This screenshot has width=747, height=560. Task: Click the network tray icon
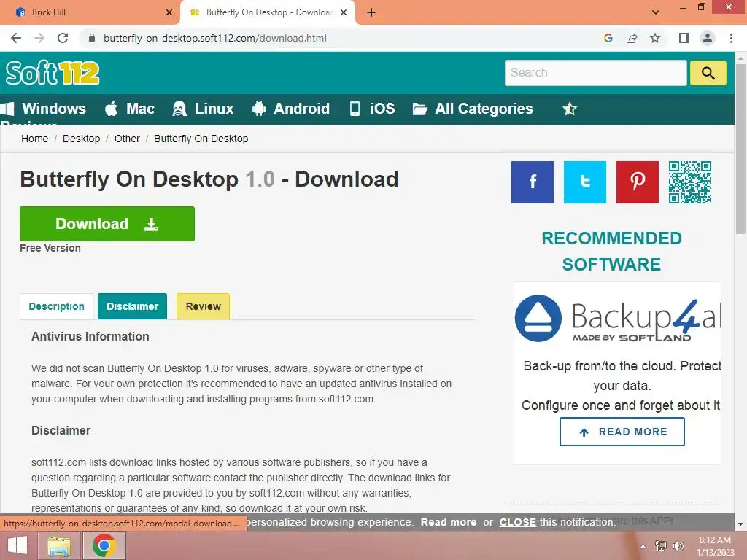pyautogui.click(x=661, y=546)
